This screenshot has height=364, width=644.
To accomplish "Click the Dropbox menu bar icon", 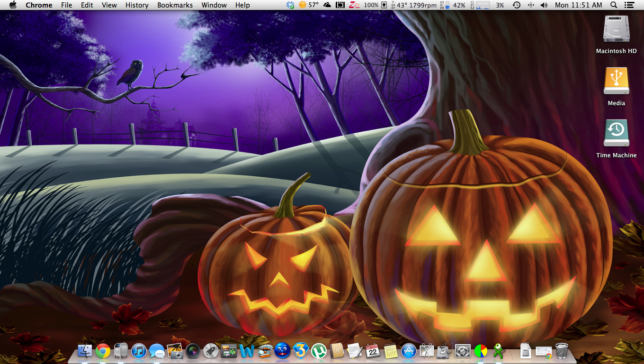I will click(x=290, y=5).
